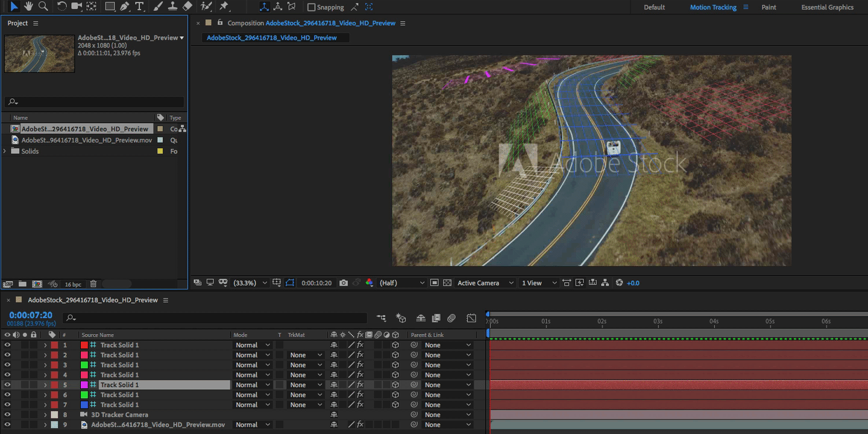868x434 pixels.
Task: Toggle mask and shape path visibility
Action: point(290,283)
